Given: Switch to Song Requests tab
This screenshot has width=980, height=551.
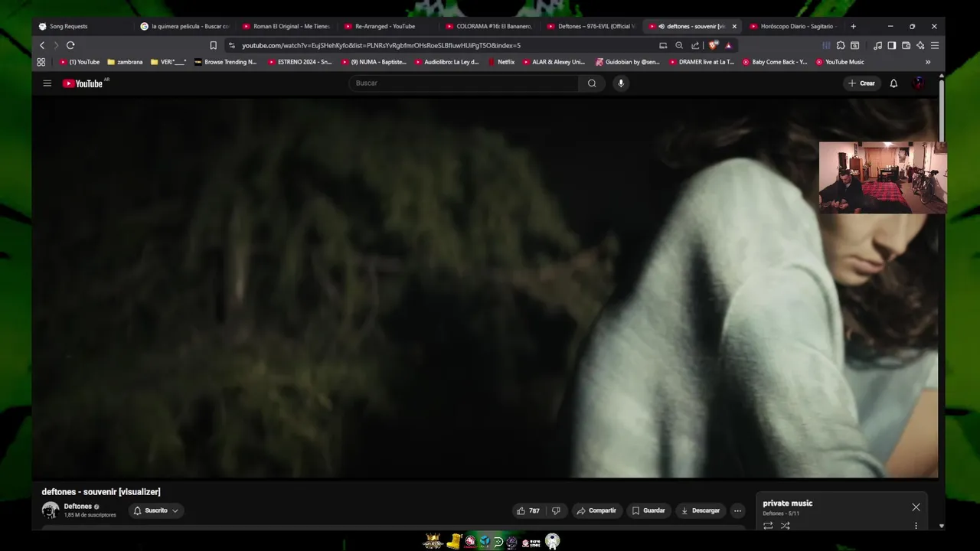Looking at the screenshot, I should (81, 26).
